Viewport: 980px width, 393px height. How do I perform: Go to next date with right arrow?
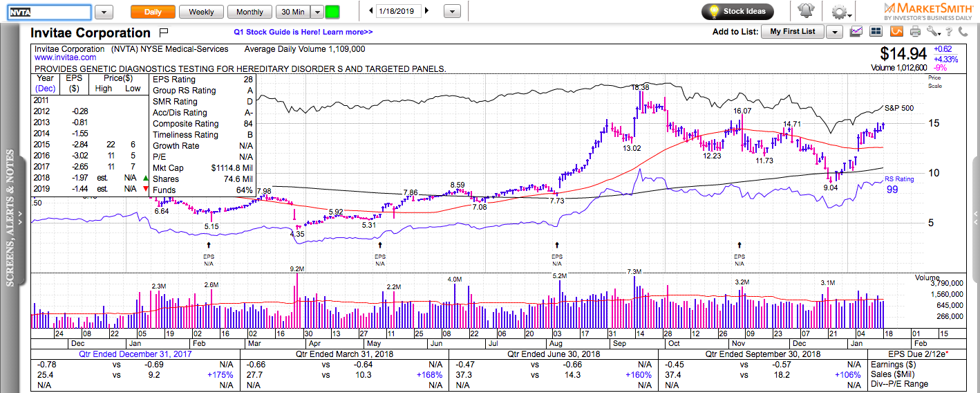point(426,11)
